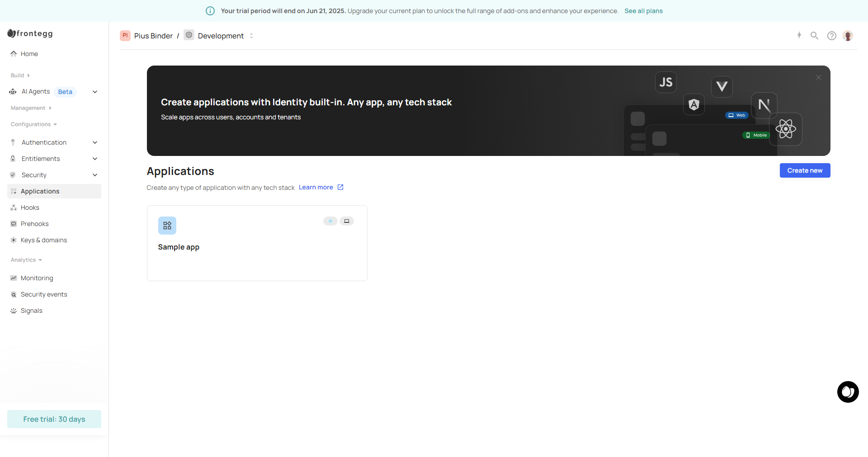
Task: Click the Keys & domains icon
Action: (x=14, y=240)
